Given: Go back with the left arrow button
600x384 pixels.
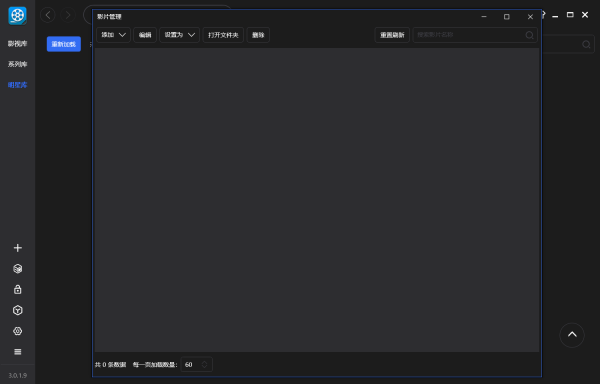Looking at the screenshot, I should 48,15.
